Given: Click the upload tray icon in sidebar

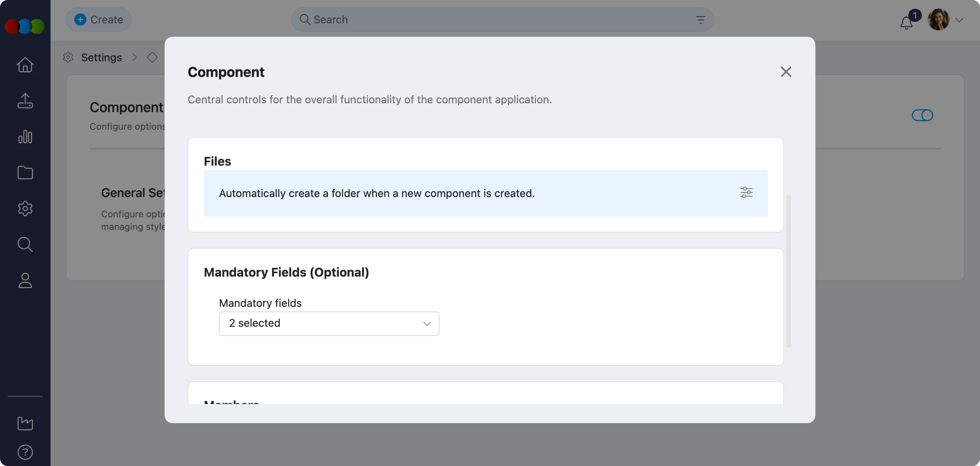Looking at the screenshot, I should tap(25, 101).
